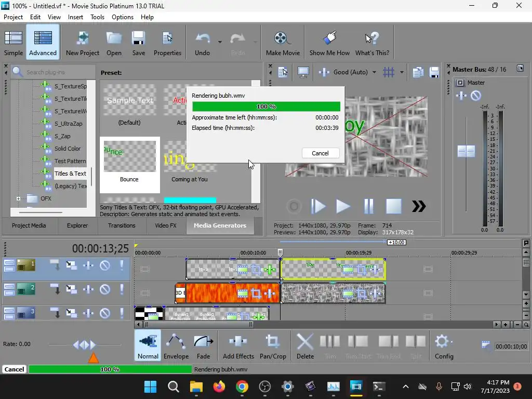The width and height of the screenshot is (532, 399).
Task: Stop the preview playback
Action: tap(394, 206)
